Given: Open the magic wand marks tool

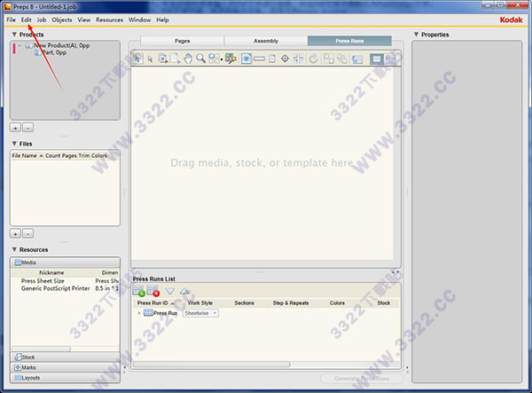Looking at the screenshot, I should 231,59.
